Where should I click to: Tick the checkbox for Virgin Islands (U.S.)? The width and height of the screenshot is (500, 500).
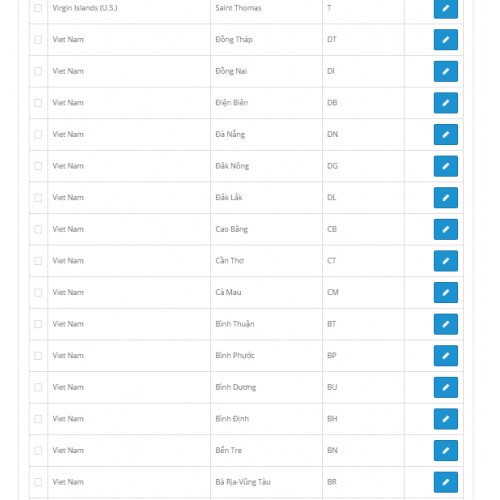tap(38, 8)
